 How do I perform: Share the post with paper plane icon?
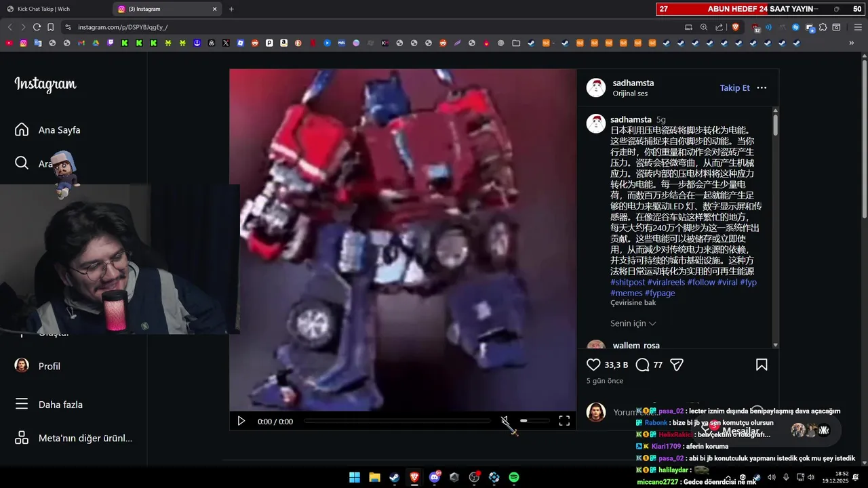coord(677,365)
